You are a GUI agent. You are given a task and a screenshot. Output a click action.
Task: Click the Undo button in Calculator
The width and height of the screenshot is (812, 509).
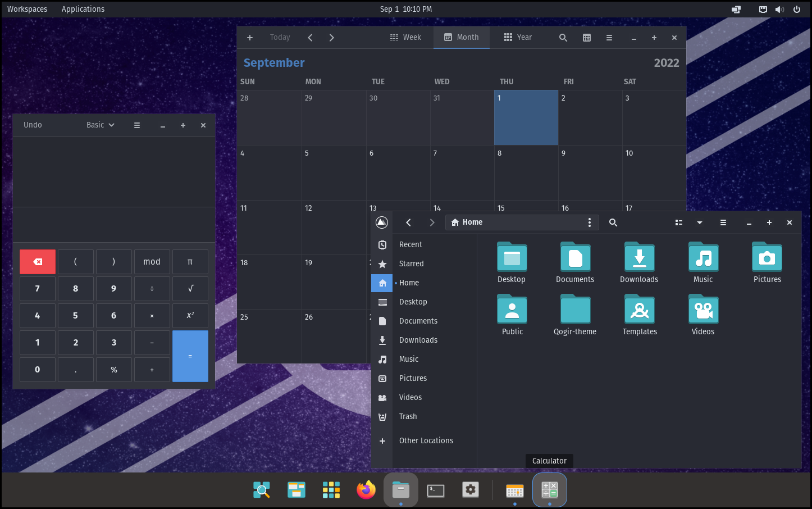(33, 125)
